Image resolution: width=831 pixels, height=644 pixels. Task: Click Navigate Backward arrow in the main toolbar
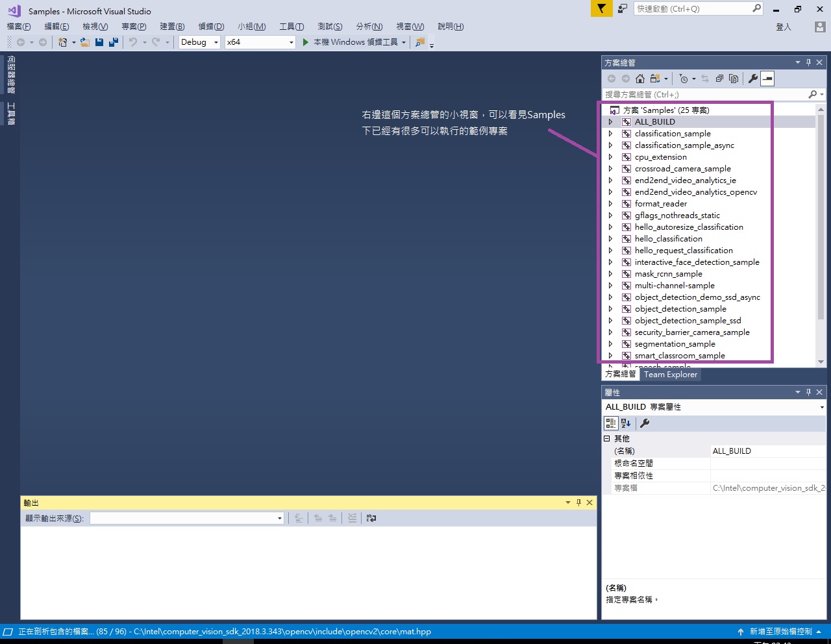(21, 42)
